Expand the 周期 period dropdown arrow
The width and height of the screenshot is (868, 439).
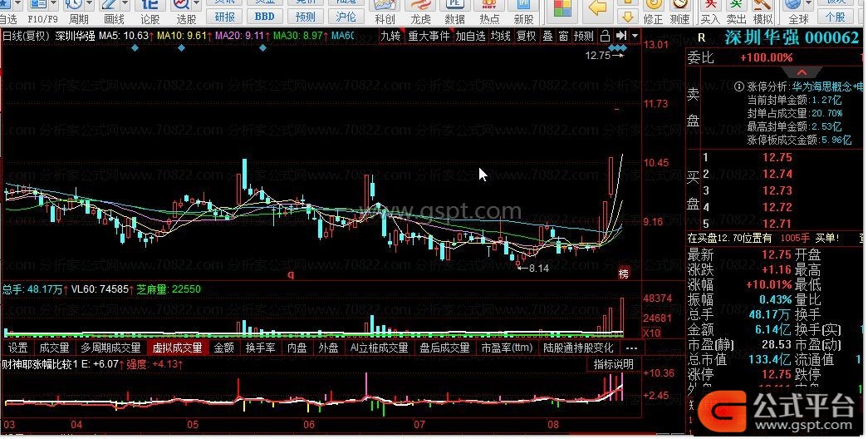click(x=90, y=4)
